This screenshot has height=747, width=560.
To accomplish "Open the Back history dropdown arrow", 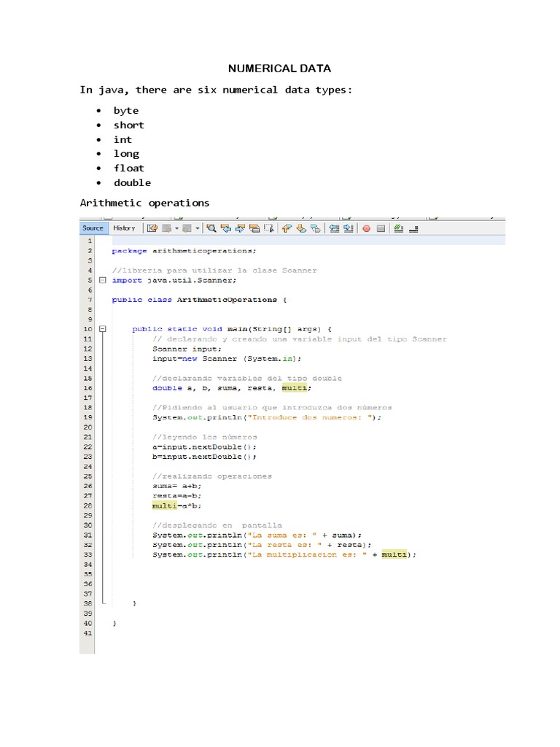I will coord(176,228).
